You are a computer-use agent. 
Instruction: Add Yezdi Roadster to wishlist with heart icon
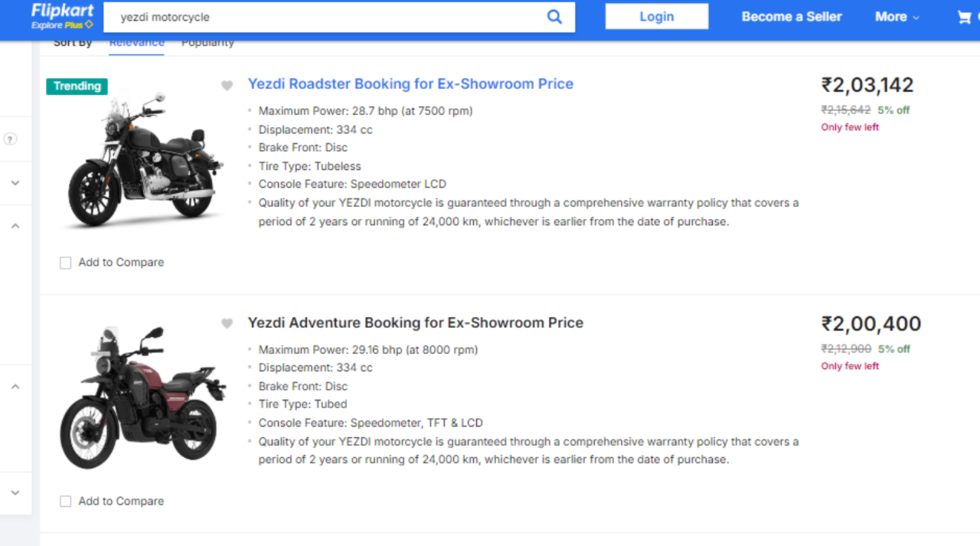pyautogui.click(x=227, y=86)
